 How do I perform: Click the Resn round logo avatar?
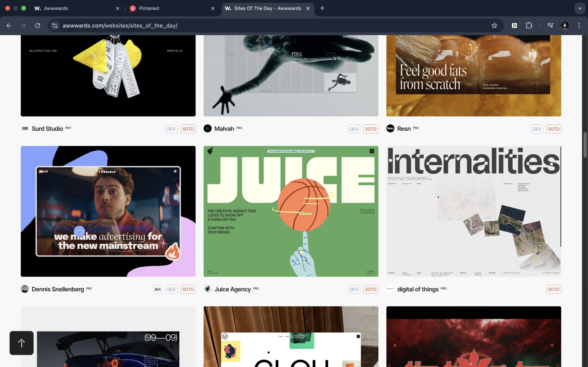pos(390,128)
